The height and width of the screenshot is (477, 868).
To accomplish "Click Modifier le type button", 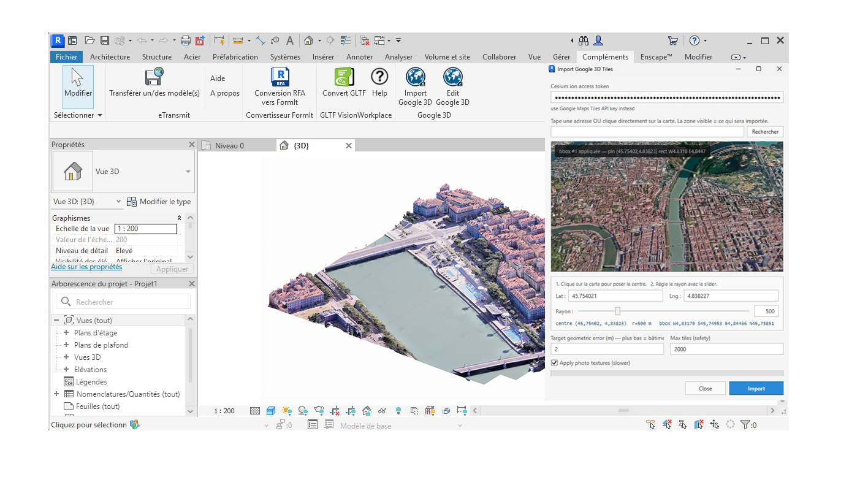I will (159, 202).
